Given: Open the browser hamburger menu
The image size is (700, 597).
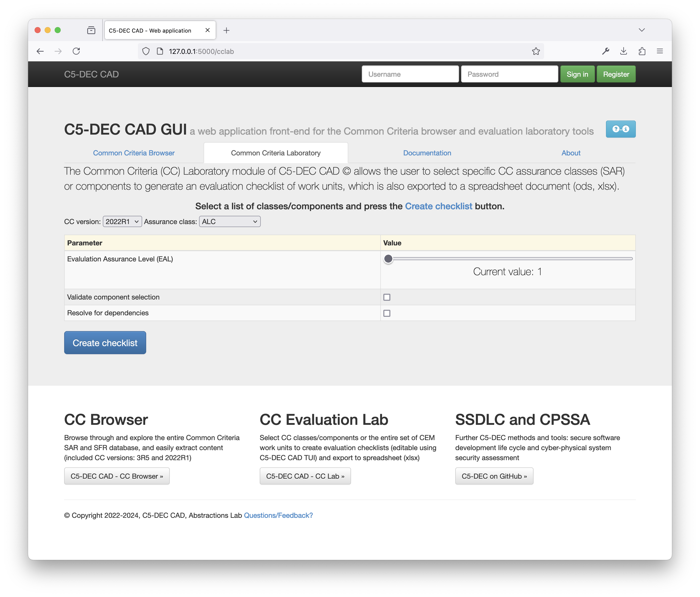Looking at the screenshot, I should coord(660,51).
